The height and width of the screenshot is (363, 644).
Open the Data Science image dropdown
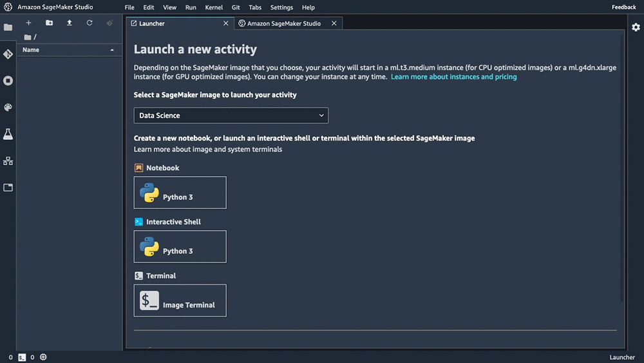231,115
